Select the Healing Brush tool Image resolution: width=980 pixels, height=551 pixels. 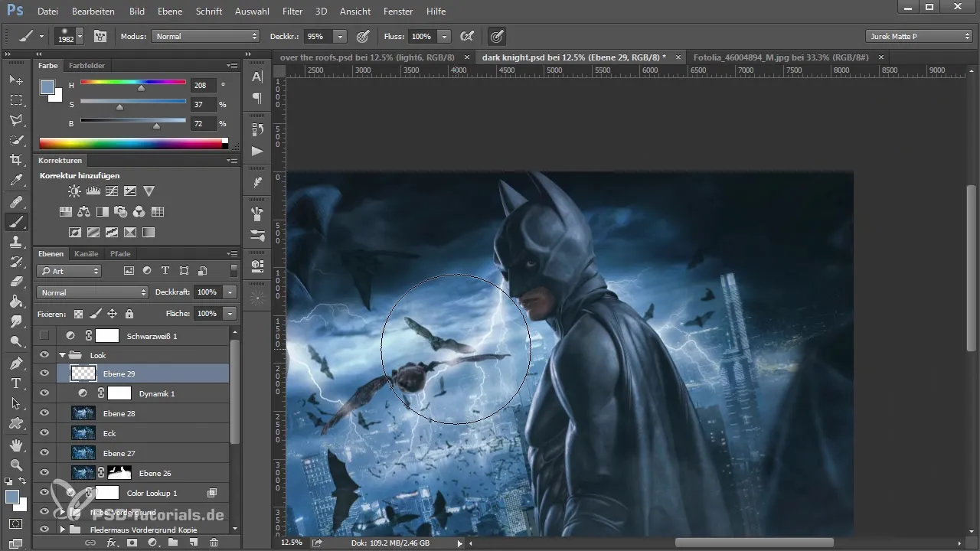tap(16, 202)
